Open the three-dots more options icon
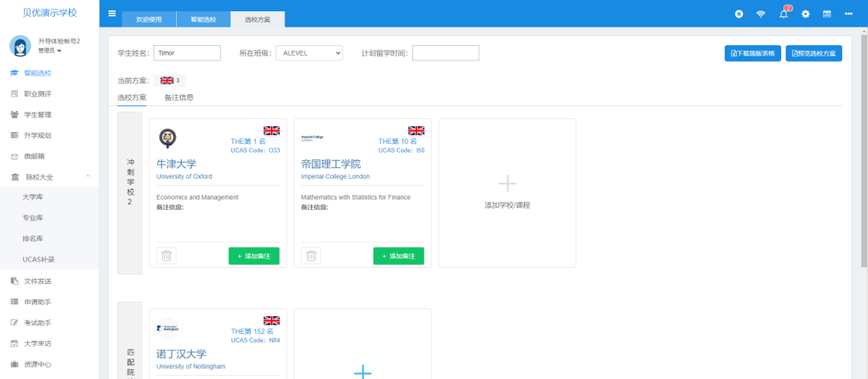 (848, 14)
